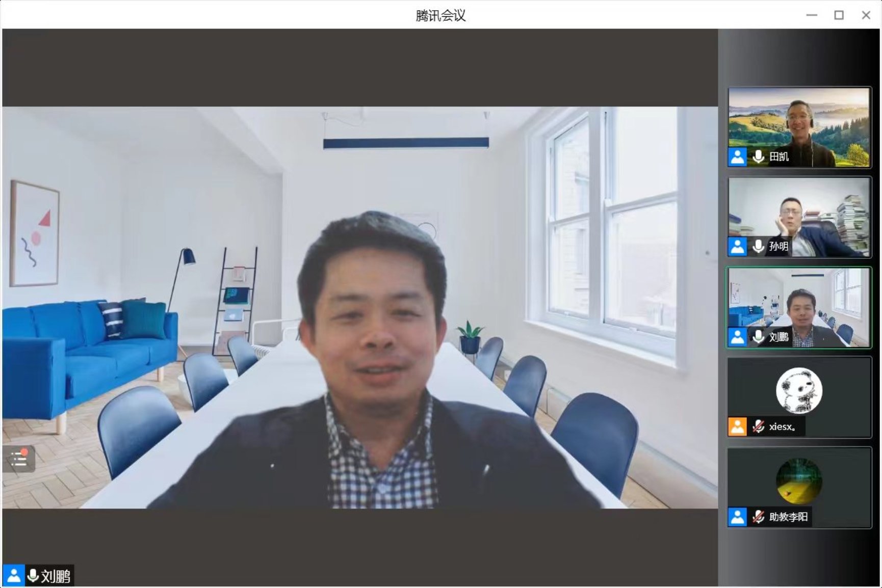Image resolution: width=882 pixels, height=588 pixels.
Task: Click the round avatar of 助教李阳
Action: coord(799,481)
